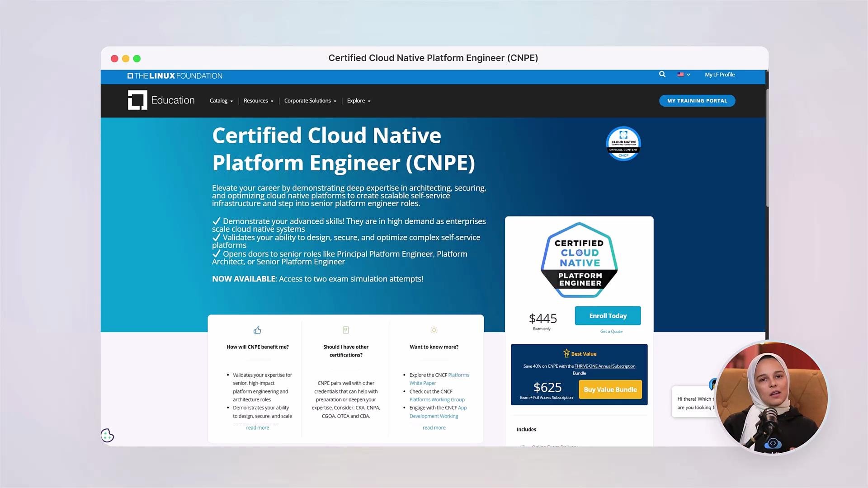The height and width of the screenshot is (488, 868).
Task: Expand the Catalog menu
Action: point(221,101)
